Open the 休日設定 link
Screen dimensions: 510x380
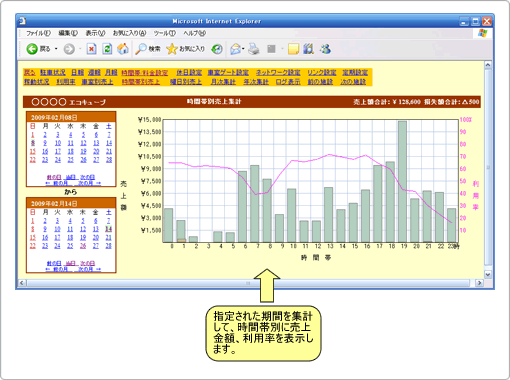tap(189, 72)
